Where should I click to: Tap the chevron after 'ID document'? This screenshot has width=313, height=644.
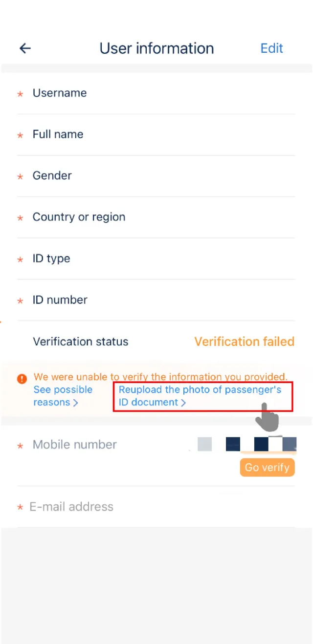pyautogui.click(x=183, y=403)
